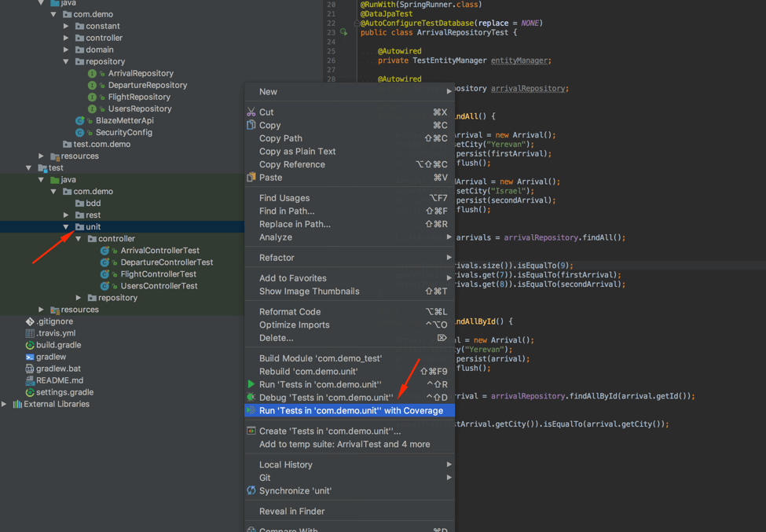Image resolution: width=766 pixels, height=532 pixels.
Task: Click the green Run tests play icon
Action: [x=251, y=384]
